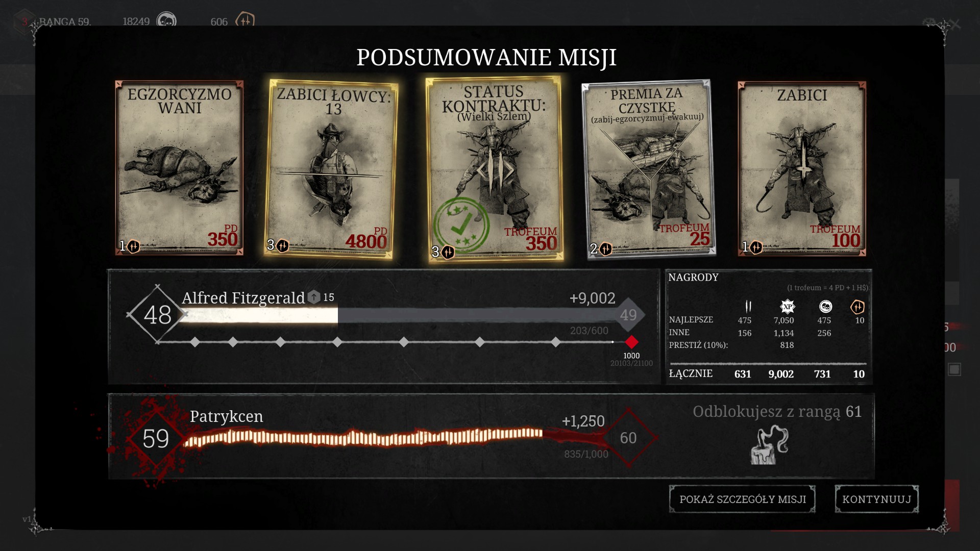Click the green checkmark contract stamp
The height and width of the screenshot is (551, 980).
pyautogui.click(x=461, y=225)
